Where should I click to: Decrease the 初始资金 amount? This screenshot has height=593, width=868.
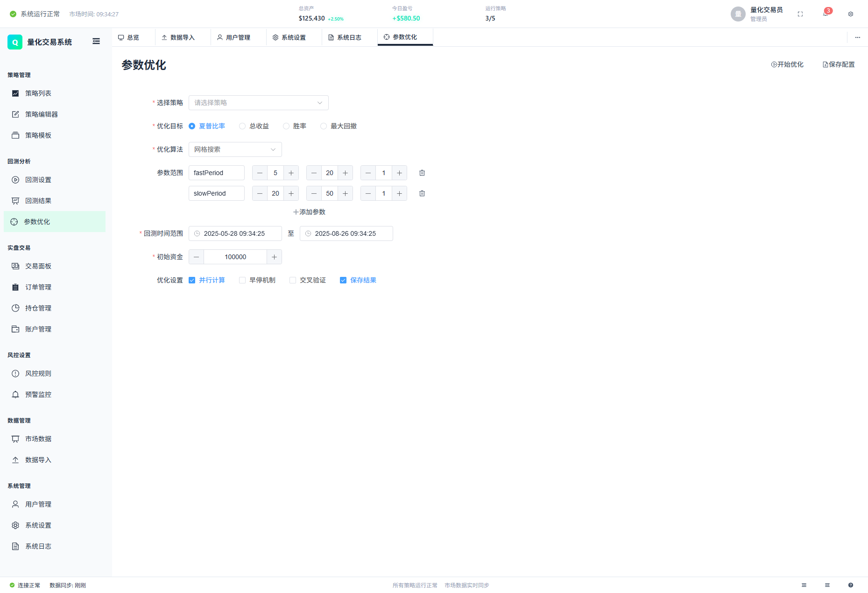click(x=196, y=257)
